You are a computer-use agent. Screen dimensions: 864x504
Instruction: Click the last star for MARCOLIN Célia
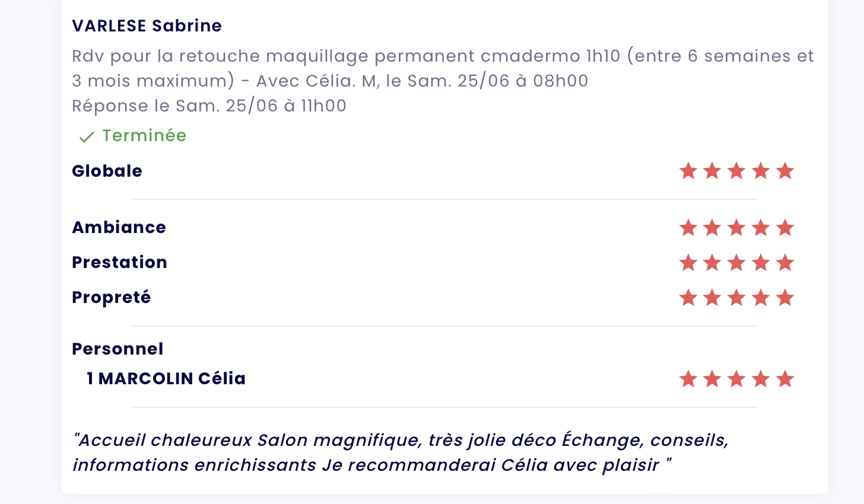click(x=785, y=378)
